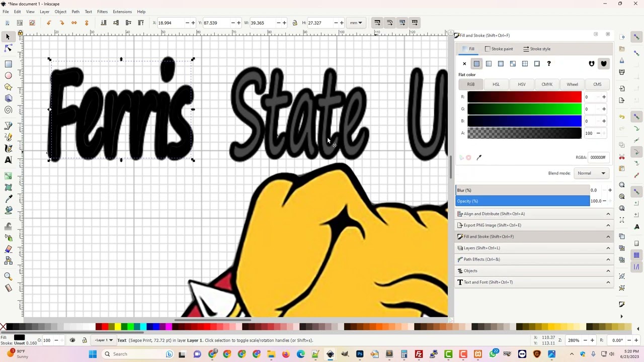Click the print icon in commands bar
The width and height of the screenshot is (644, 362).
point(622,72)
